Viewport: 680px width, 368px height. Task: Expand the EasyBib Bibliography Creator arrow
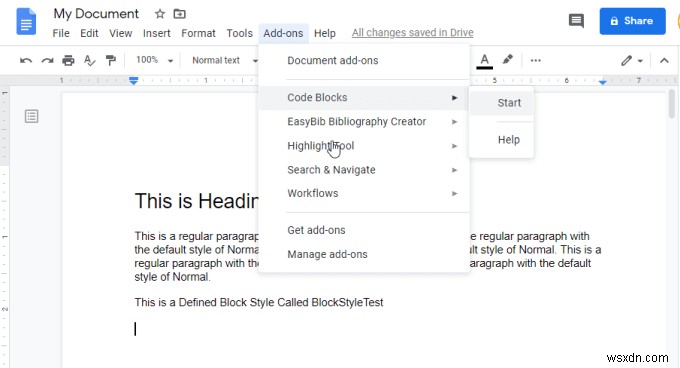[x=454, y=122]
